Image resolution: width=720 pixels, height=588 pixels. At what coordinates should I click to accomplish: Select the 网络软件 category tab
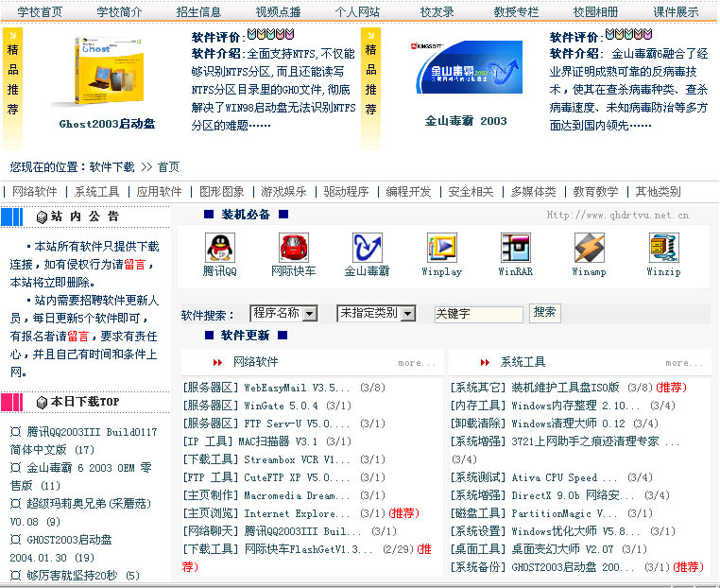(34, 192)
